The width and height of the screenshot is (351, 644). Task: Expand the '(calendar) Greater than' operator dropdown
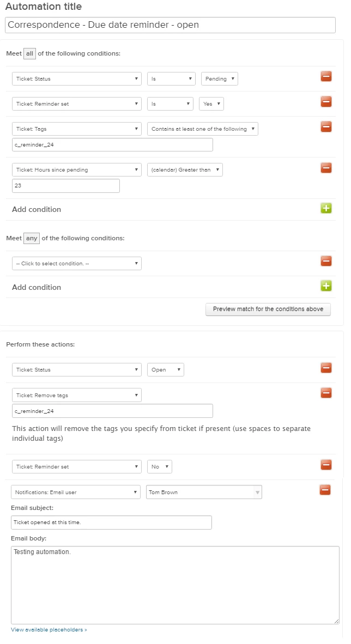[185, 170]
